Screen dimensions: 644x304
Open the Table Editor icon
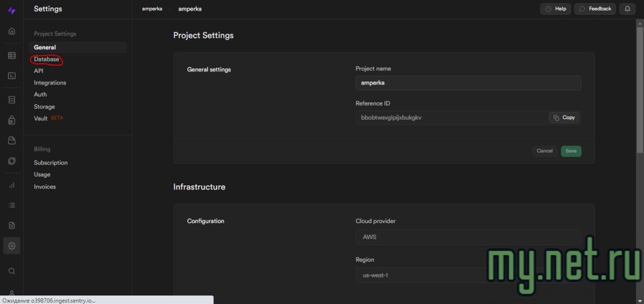(12, 56)
